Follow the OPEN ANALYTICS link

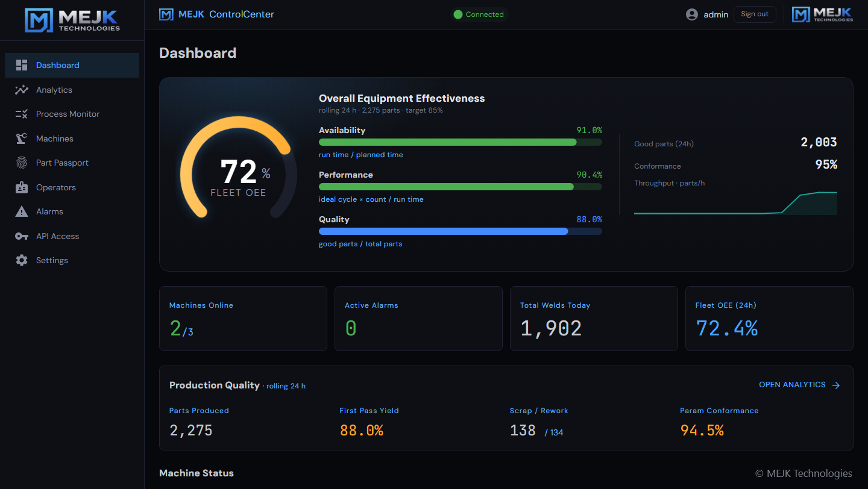click(799, 385)
